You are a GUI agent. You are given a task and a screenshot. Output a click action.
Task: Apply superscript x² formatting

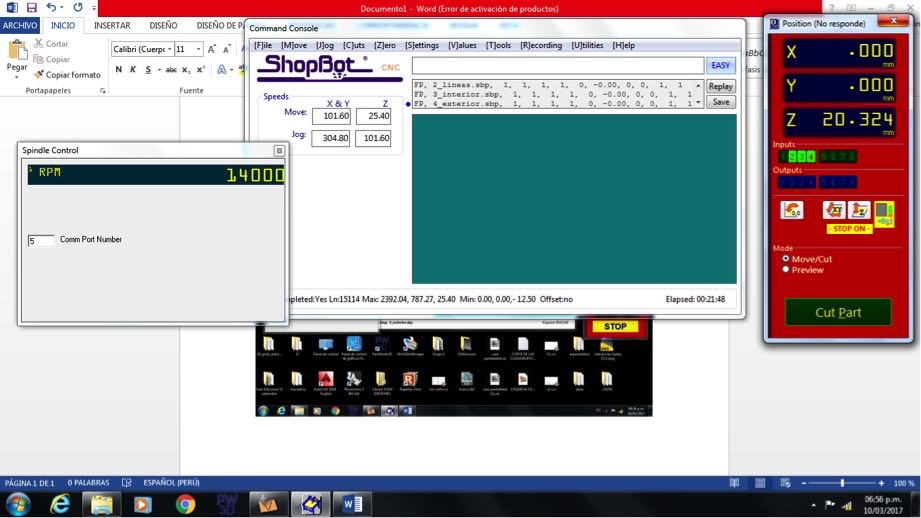tap(200, 69)
